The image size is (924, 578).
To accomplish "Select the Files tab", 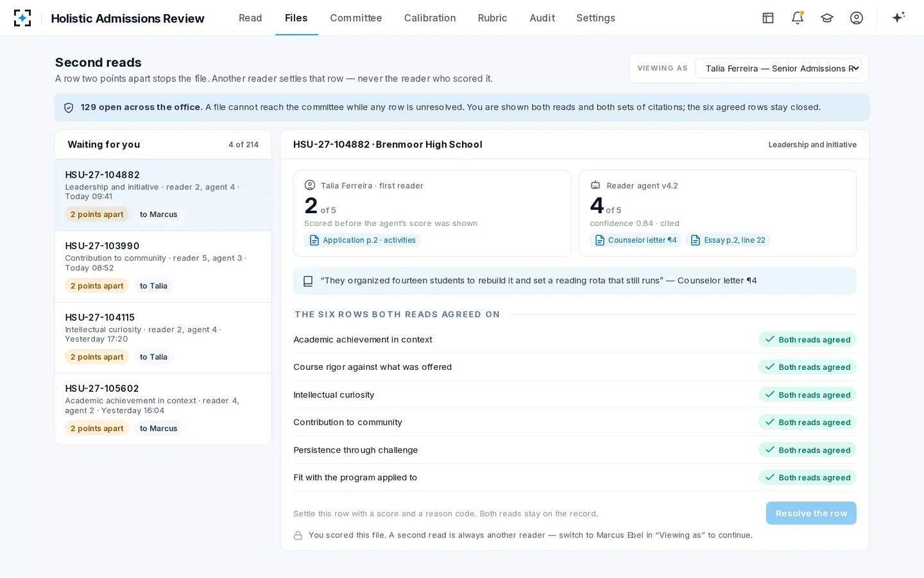I will [296, 18].
